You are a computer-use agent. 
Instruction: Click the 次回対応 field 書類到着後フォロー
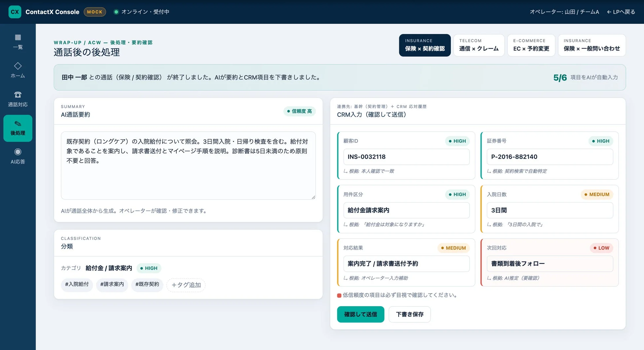click(550, 264)
